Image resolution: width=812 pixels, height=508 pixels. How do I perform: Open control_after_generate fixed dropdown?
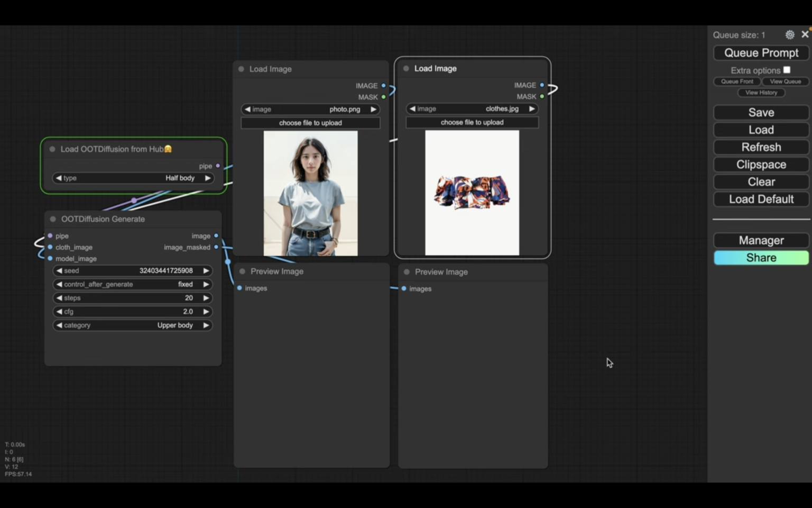click(132, 284)
